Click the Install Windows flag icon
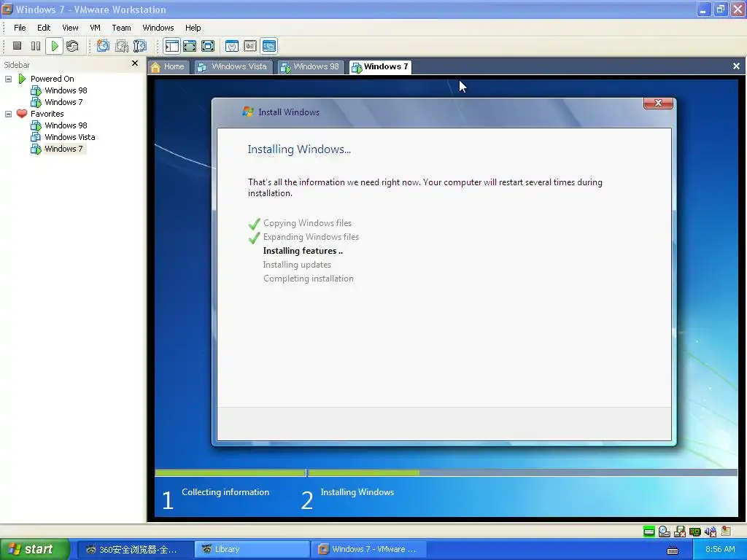 tap(248, 112)
